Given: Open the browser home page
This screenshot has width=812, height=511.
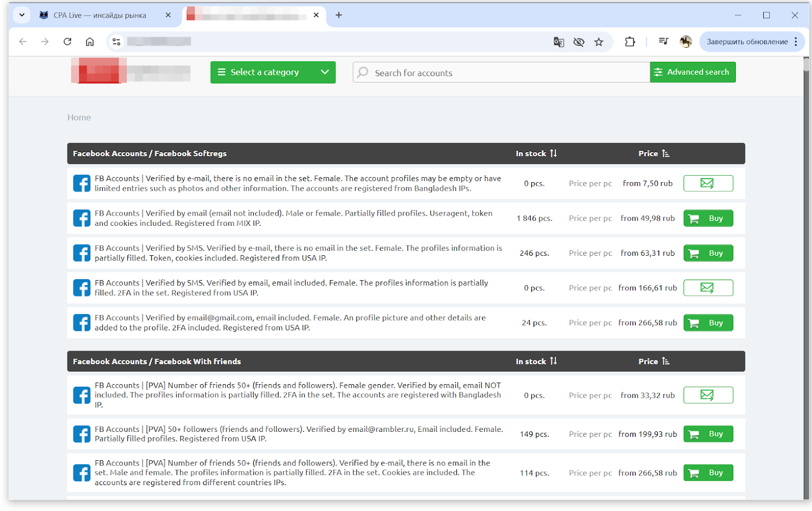Looking at the screenshot, I should coord(90,42).
